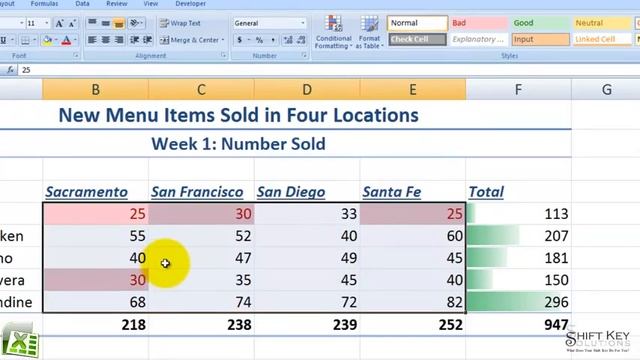Open the borders dropdown arrow

click(34, 40)
